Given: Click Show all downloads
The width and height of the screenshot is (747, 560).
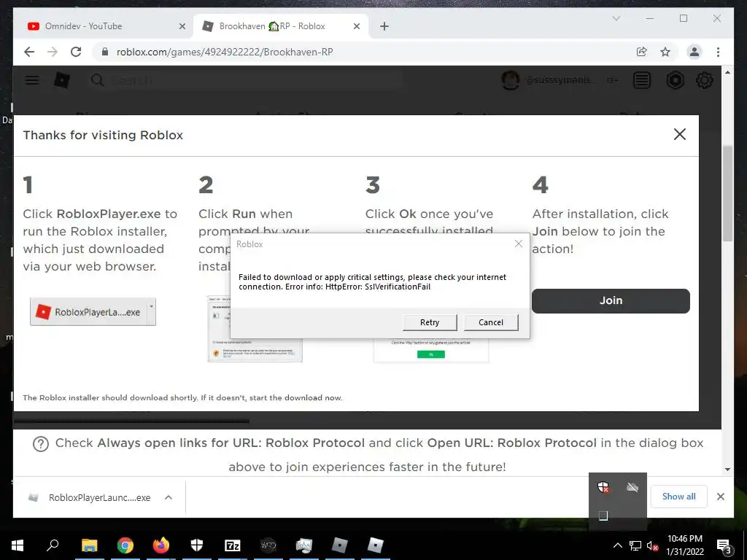Looking at the screenshot, I should coord(678,496).
